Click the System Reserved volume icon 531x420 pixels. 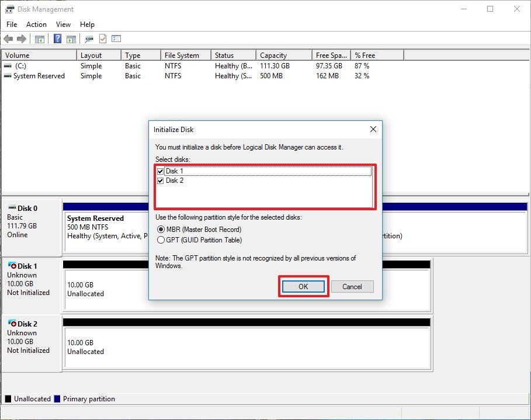click(x=6, y=75)
